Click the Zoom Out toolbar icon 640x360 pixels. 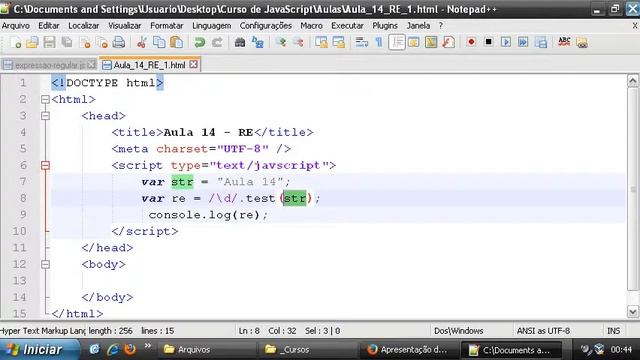(298, 42)
